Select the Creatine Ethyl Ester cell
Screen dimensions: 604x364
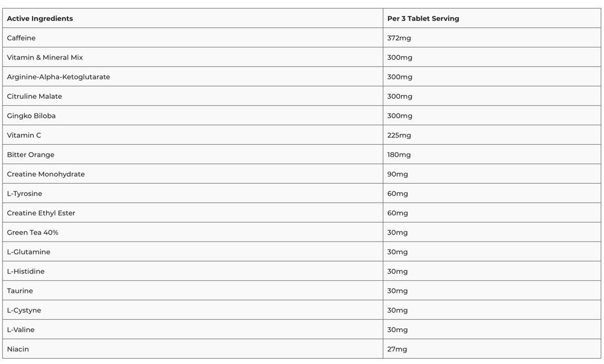[x=193, y=213]
